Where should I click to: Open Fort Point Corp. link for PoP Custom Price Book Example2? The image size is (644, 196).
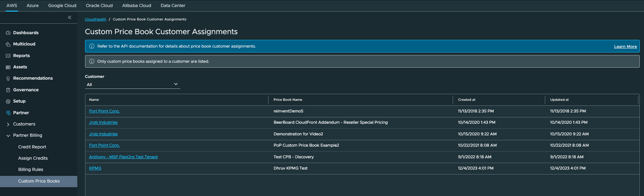click(x=104, y=145)
